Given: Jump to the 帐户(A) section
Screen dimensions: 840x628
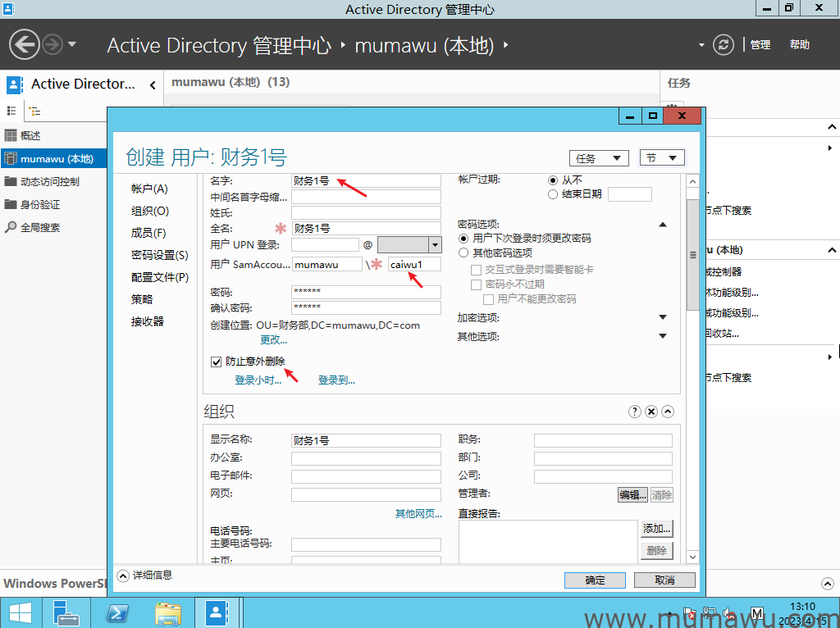Looking at the screenshot, I should (149, 189).
